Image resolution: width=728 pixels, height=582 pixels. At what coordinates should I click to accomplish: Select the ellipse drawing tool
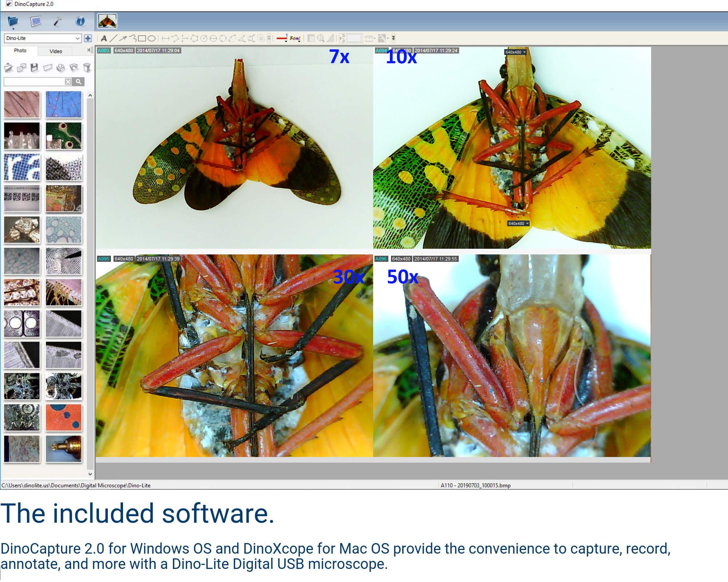click(152, 38)
